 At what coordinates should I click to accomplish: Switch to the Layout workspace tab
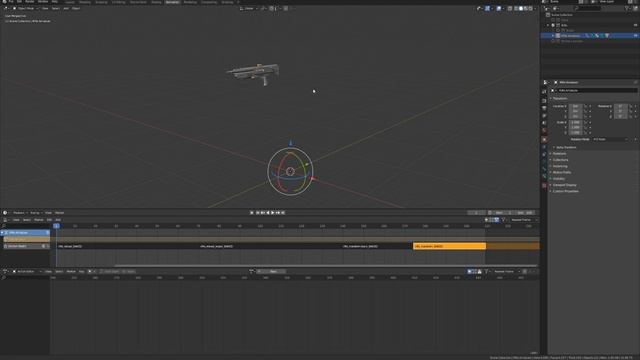pyautogui.click(x=70, y=2)
